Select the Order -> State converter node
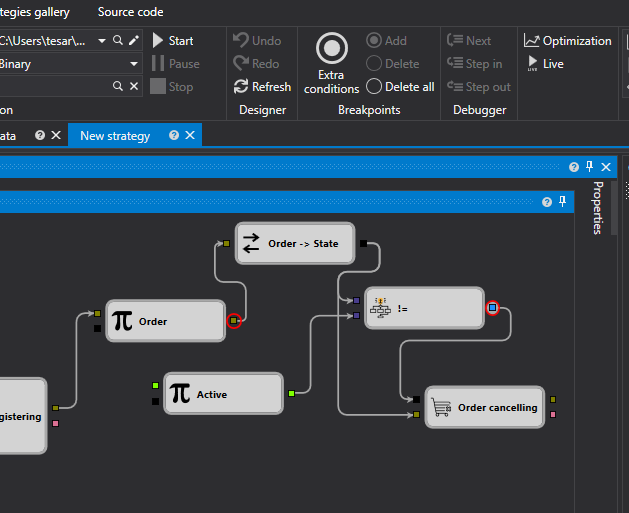 [295, 243]
